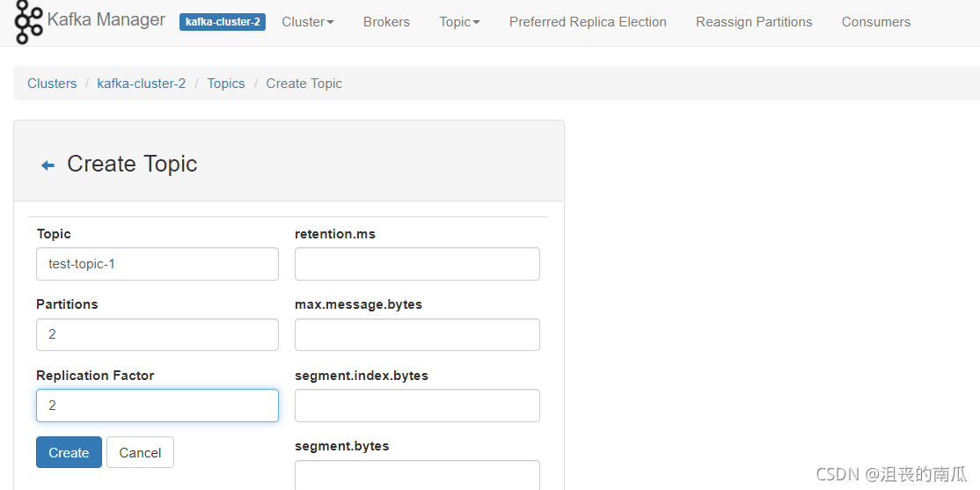Click the Create button

click(69, 452)
